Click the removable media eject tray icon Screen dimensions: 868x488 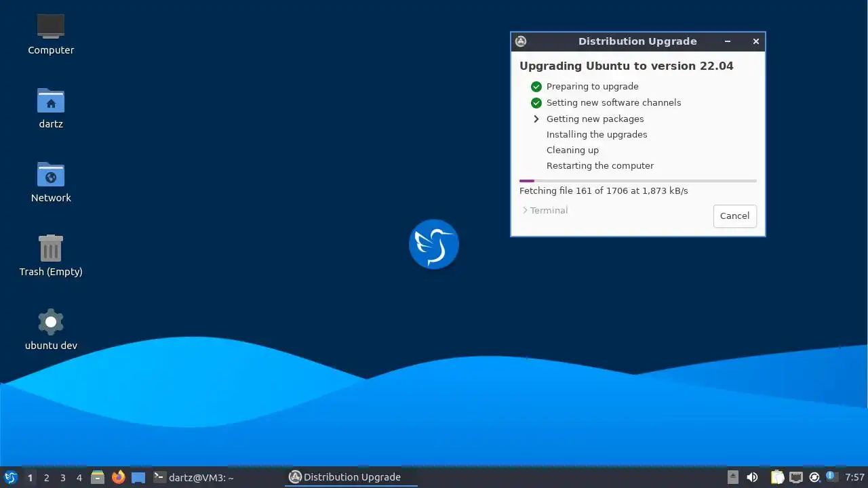[733, 477]
